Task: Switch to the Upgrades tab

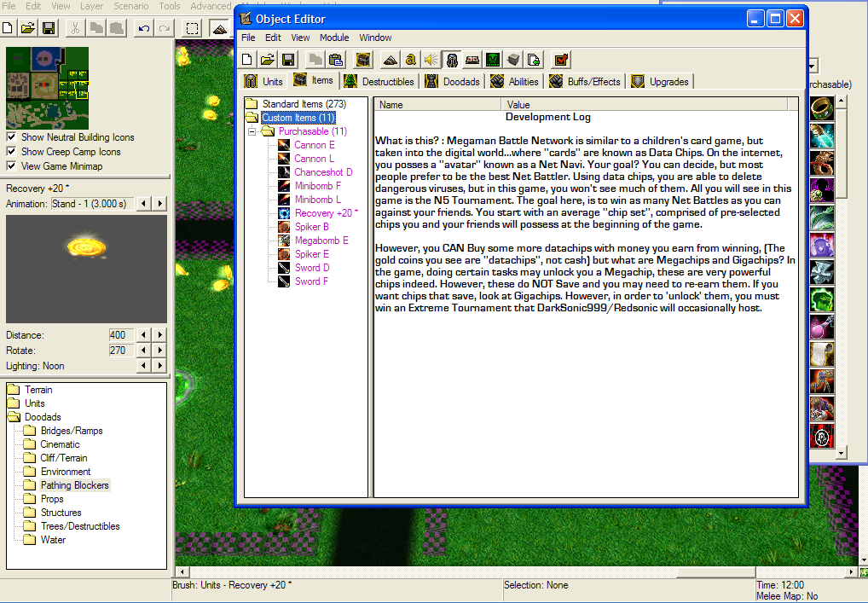Action: pos(661,81)
